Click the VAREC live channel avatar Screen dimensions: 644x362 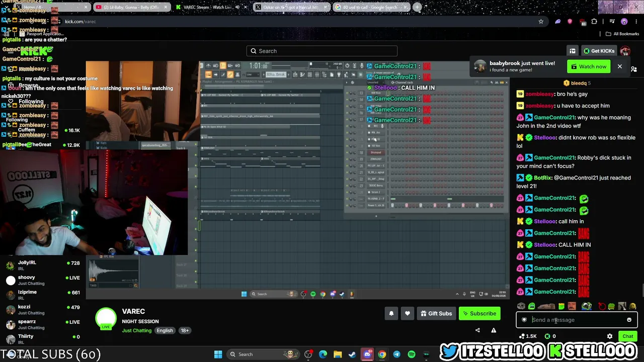pos(106,319)
